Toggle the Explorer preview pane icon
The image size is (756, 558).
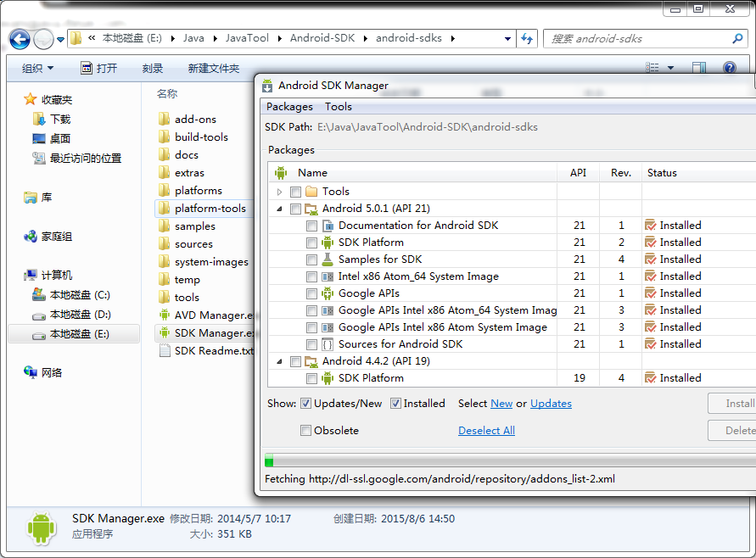(x=699, y=68)
